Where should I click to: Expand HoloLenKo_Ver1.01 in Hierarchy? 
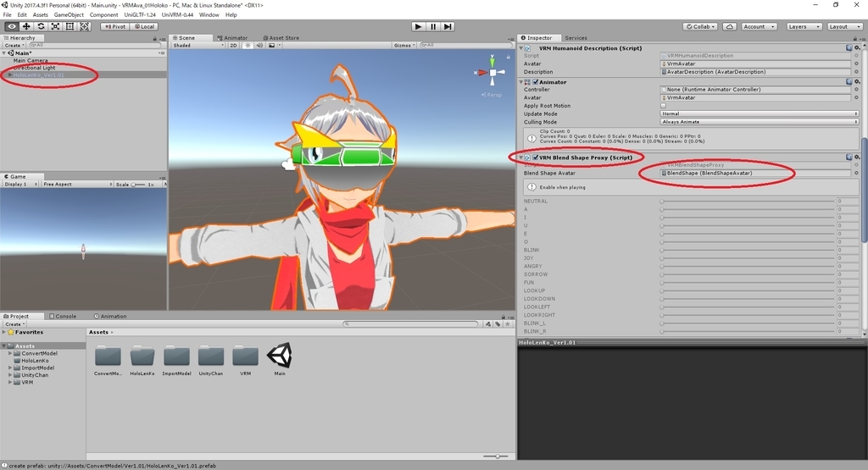click(9, 75)
